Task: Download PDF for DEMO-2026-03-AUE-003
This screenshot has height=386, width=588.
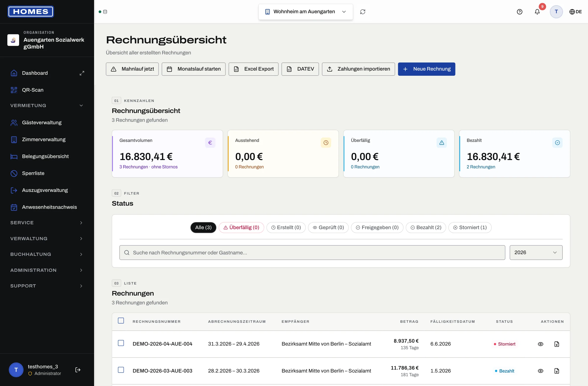Action: click(x=557, y=371)
